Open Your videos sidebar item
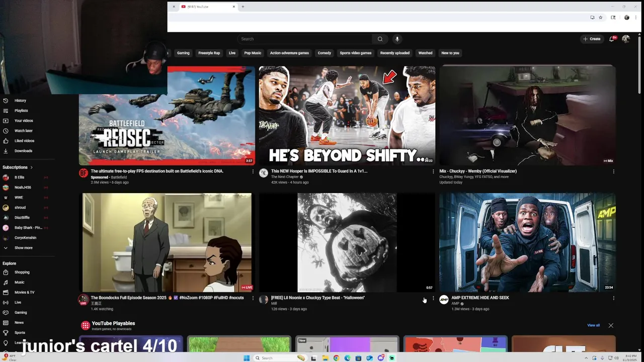The image size is (644, 362). [24, 121]
